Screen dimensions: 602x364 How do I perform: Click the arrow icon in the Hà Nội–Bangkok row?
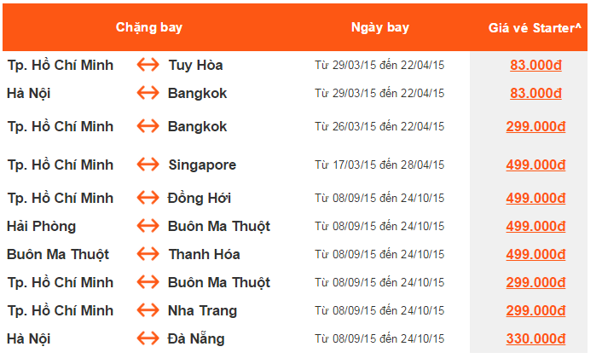click(148, 93)
